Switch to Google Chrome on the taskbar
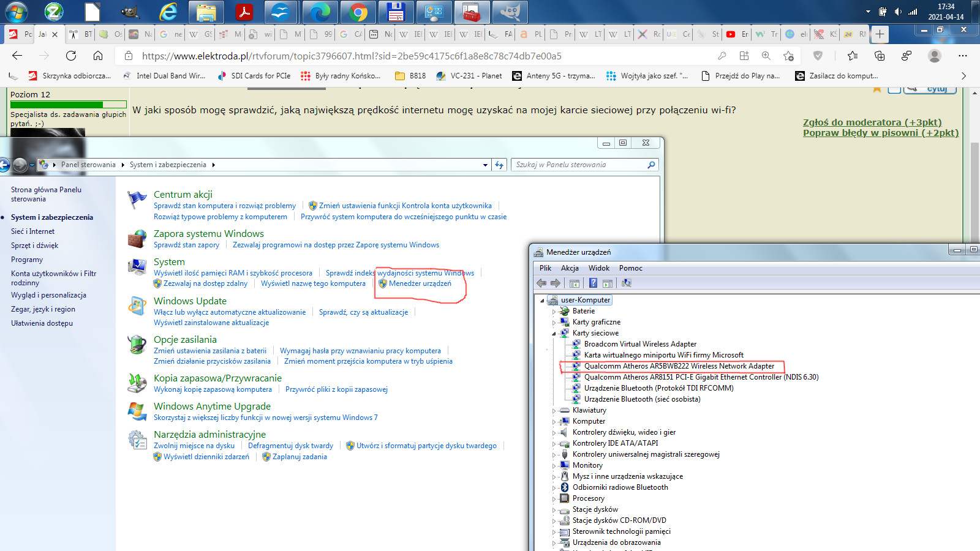This screenshot has width=980, height=551. click(358, 12)
